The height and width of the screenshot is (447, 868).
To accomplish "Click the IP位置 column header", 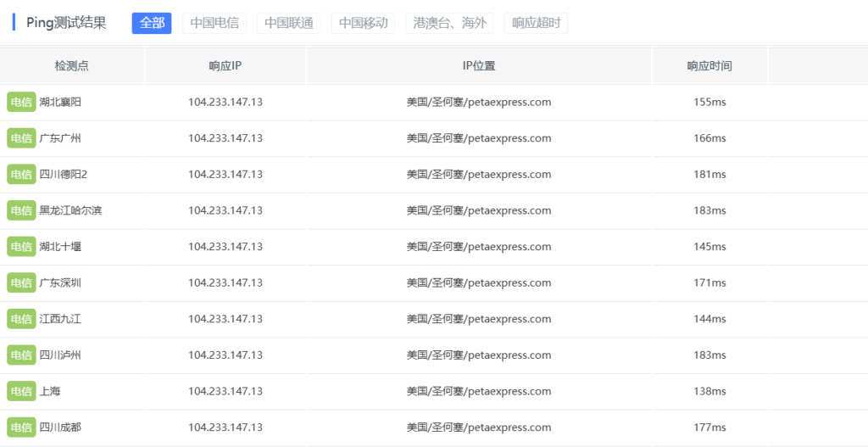I will pyautogui.click(x=479, y=66).
